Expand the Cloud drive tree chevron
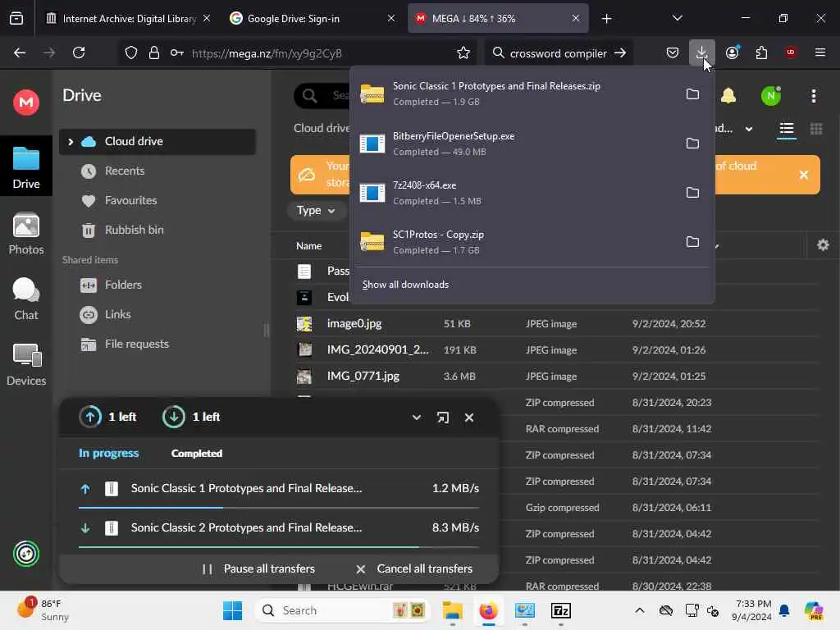The height and width of the screenshot is (630, 840). tap(71, 141)
